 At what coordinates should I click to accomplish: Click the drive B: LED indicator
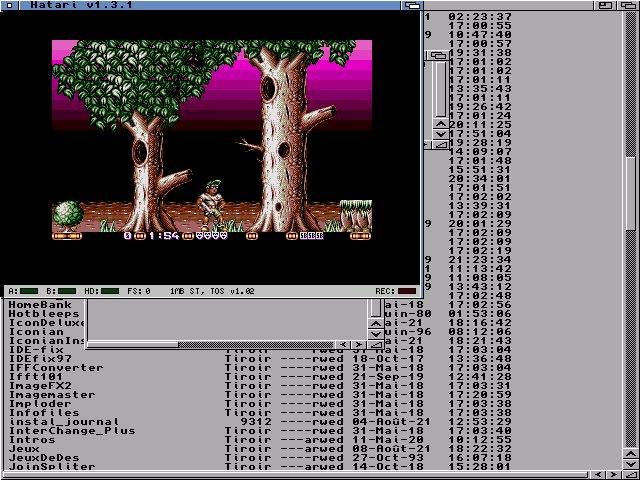click(x=67, y=291)
